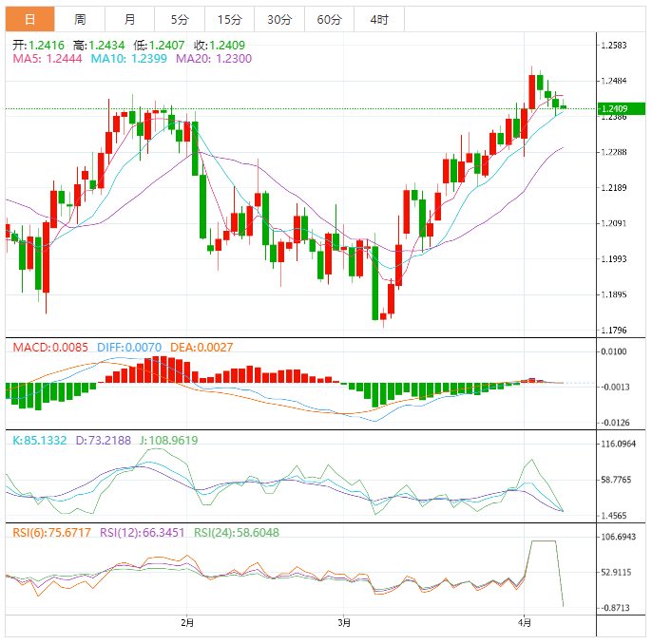Click the 116.0964 KDJ axis value
The image size is (652, 644).
(619, 445)
